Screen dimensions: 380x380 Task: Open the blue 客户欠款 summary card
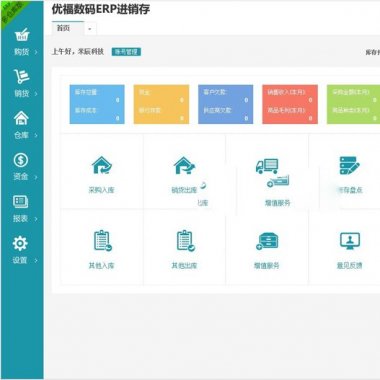pos(226,104)
